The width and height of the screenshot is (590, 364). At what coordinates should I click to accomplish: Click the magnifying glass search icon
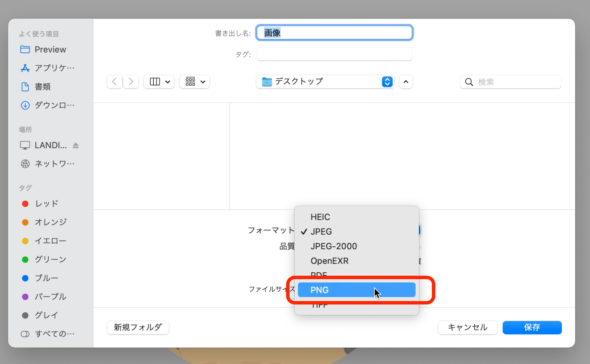[x=469, y=82]
